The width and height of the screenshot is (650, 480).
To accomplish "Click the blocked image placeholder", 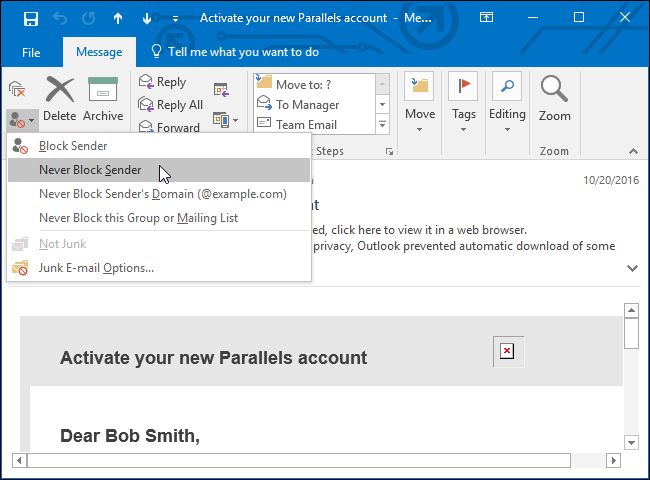I will tap(507, 351).
